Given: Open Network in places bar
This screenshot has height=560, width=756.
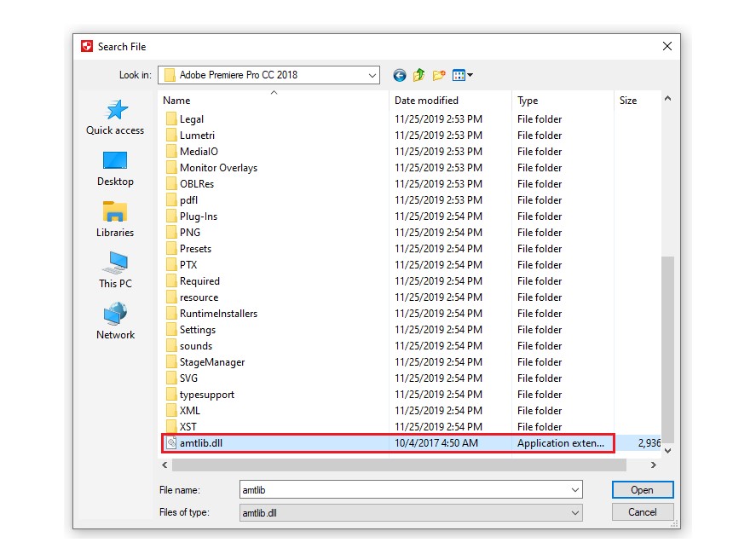Looking at the screenshot, I should click(x=115, y=322).
